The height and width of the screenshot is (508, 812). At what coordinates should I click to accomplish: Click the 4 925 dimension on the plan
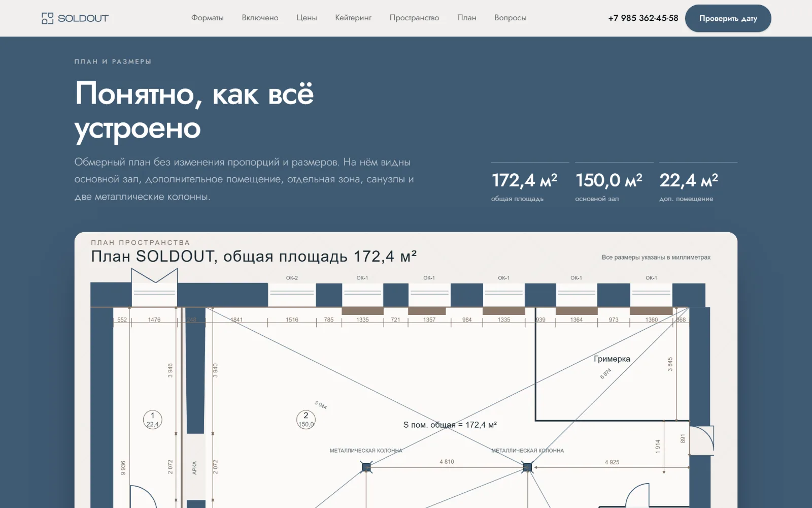point(612,462)
